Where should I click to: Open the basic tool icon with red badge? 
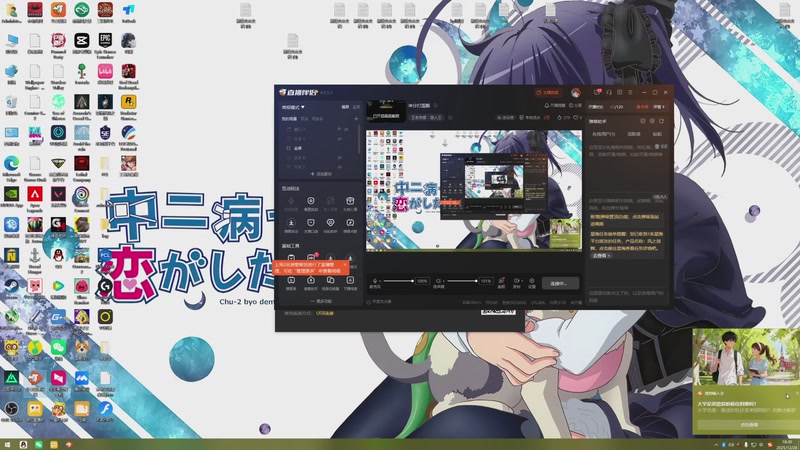point(311,258)
